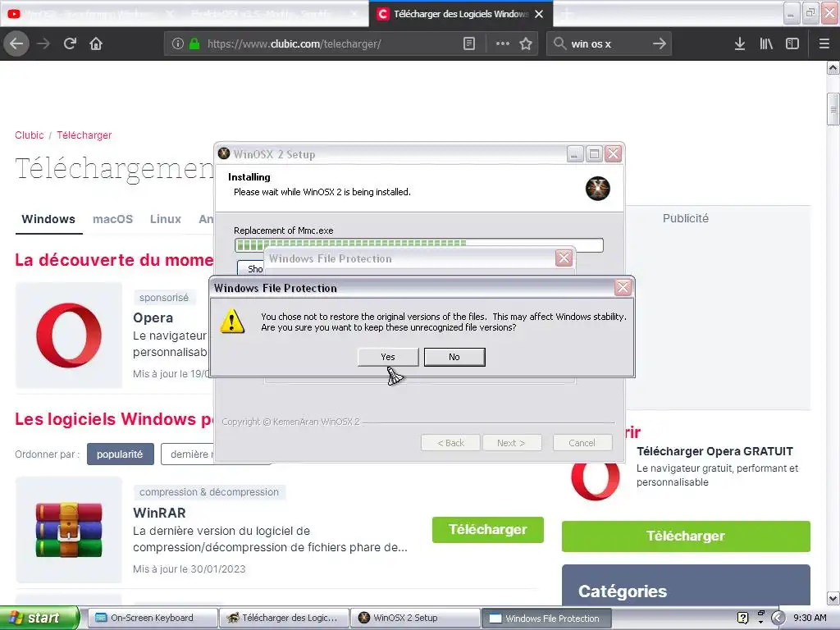This screenshot has height=630, width=840.
Task: Click the vertical scrollbar thumb
Action: click(x=833, y=109)
